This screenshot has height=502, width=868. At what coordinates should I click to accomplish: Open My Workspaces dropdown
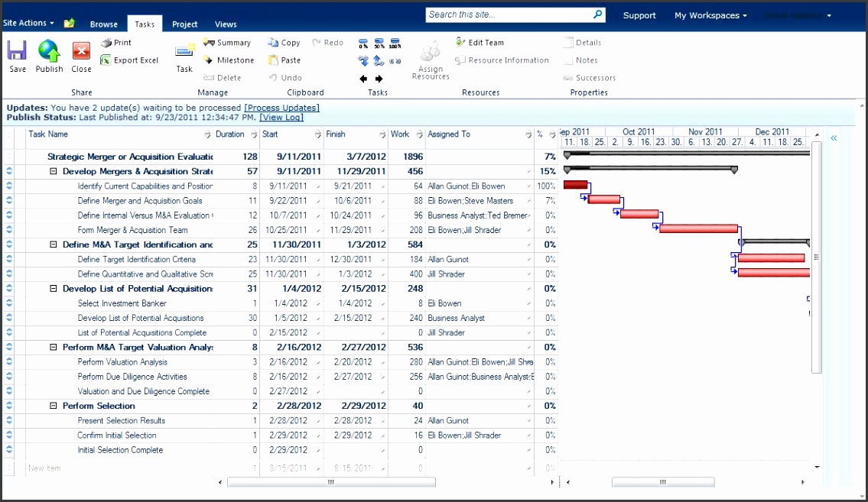pos(710,15)
